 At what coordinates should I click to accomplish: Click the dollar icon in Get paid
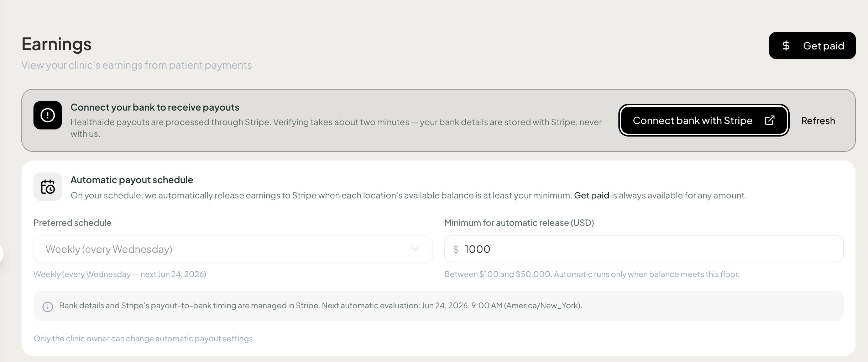786,46
